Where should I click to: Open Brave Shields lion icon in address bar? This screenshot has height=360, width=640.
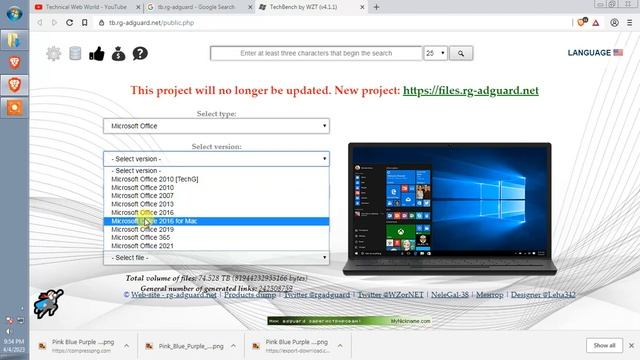coord(582,22)
